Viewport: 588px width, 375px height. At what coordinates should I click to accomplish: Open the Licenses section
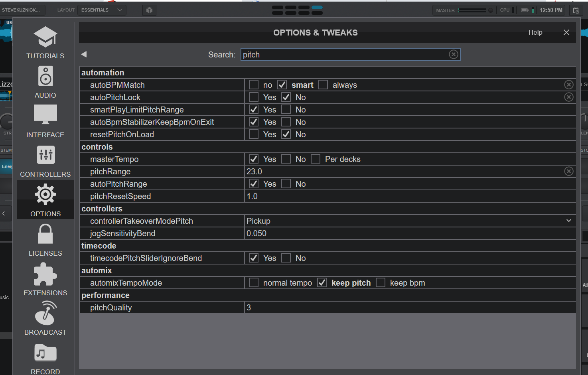point(45,240)
